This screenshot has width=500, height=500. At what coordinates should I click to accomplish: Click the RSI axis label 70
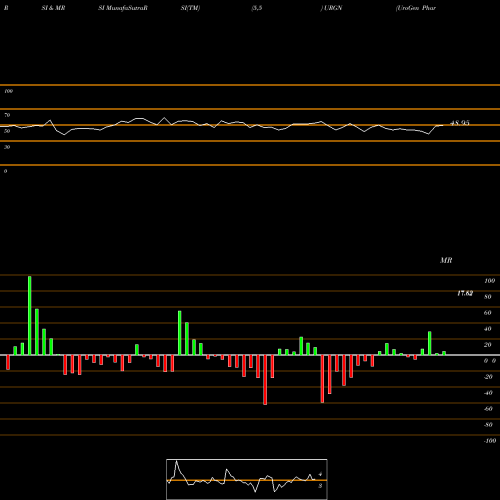[7, 115]
